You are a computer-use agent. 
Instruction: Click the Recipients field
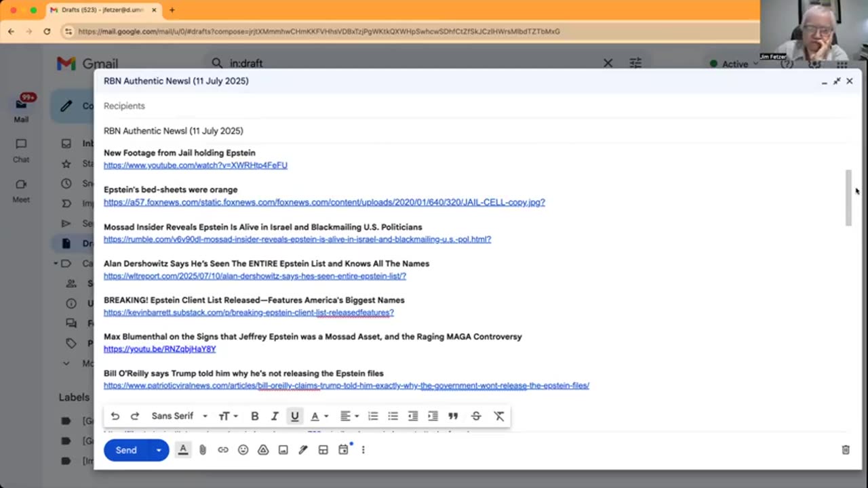pyautogui.click(x=476, y=106)
